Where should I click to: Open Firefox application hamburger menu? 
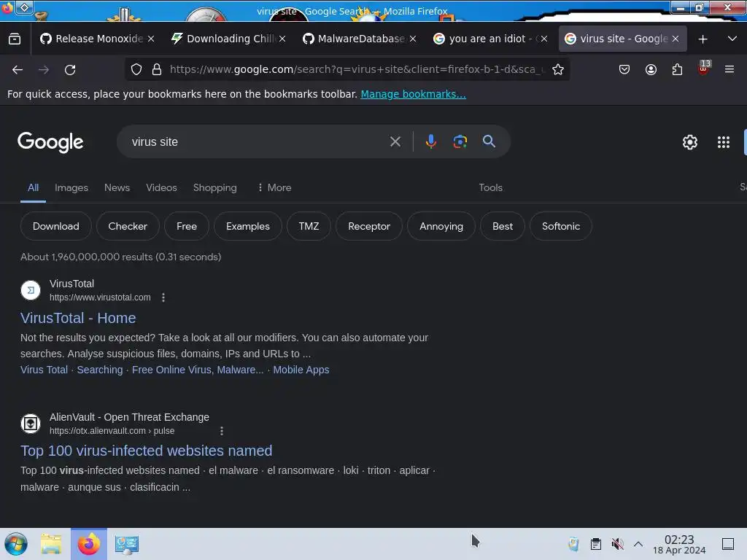click(729, 69)
